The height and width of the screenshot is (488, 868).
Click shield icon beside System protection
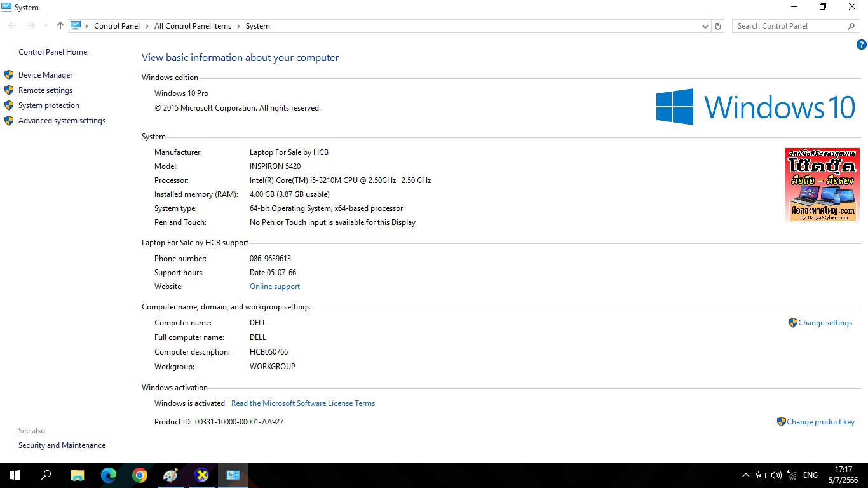tap(9, 105)
